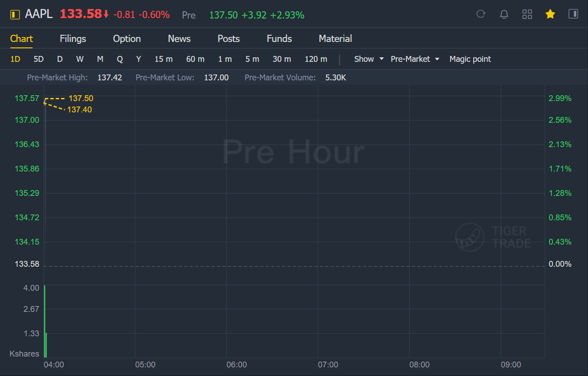Open the grid layout icon
588x376 pixels.
coord(527,14)
